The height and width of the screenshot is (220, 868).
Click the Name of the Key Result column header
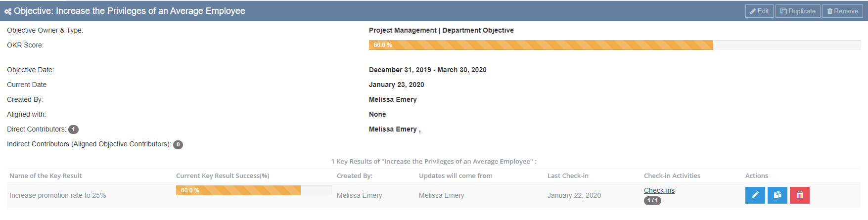(46, 176)
